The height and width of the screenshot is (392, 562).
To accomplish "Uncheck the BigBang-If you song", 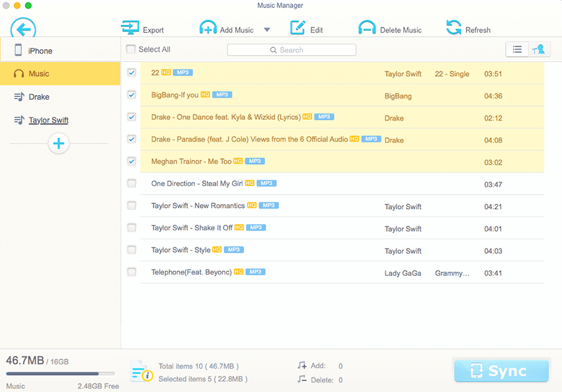I will click(131, 95).
